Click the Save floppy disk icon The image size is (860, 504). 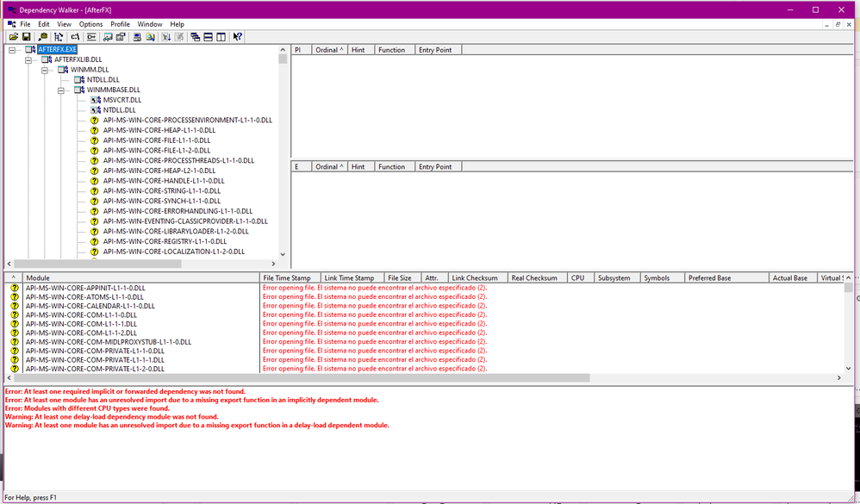pos(27,37)
